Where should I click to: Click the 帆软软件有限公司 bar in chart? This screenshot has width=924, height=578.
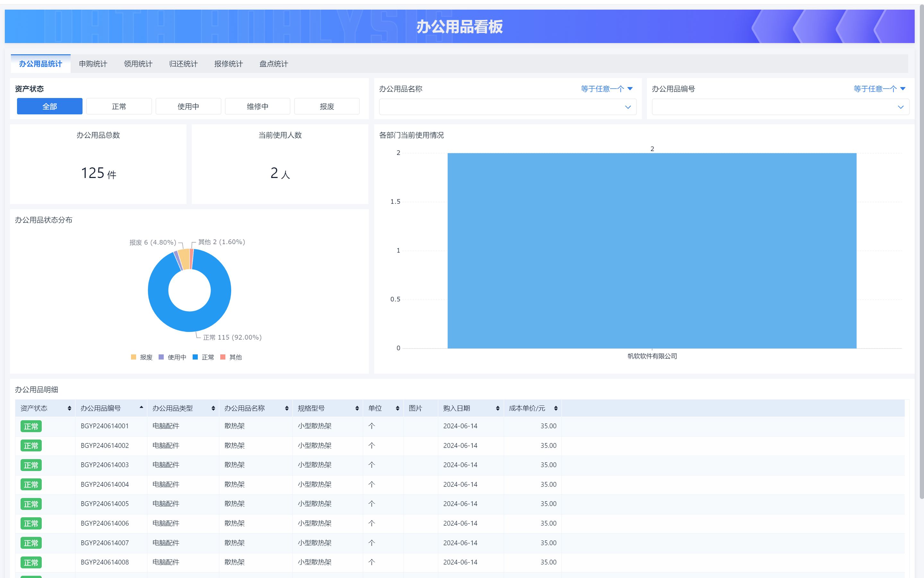coord(652,251)
